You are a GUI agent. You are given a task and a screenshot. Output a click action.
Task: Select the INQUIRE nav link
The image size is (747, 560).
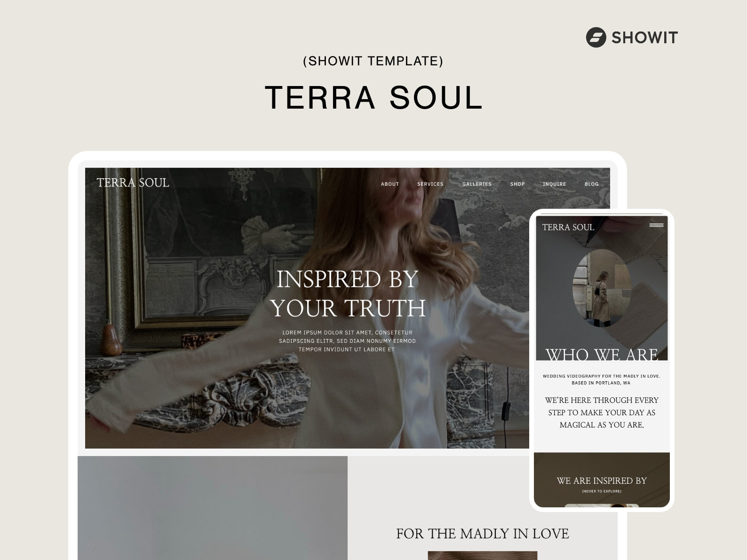(555, 184)
